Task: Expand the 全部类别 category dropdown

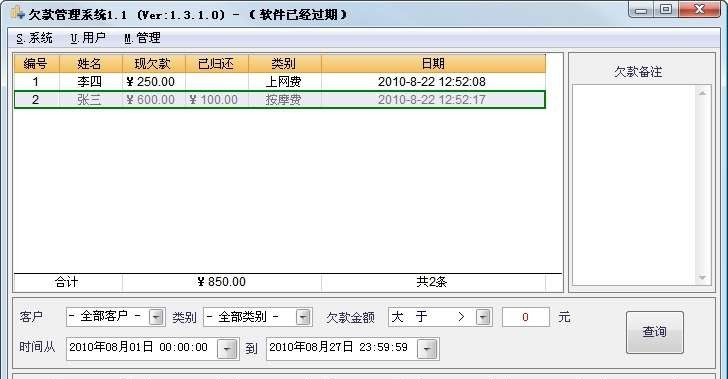Action: pyautogui.click(x=304, y=317)
